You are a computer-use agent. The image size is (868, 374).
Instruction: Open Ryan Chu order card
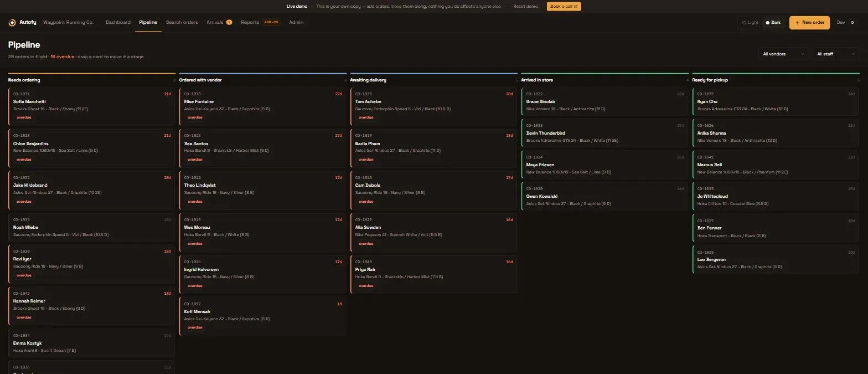(776, 101)
